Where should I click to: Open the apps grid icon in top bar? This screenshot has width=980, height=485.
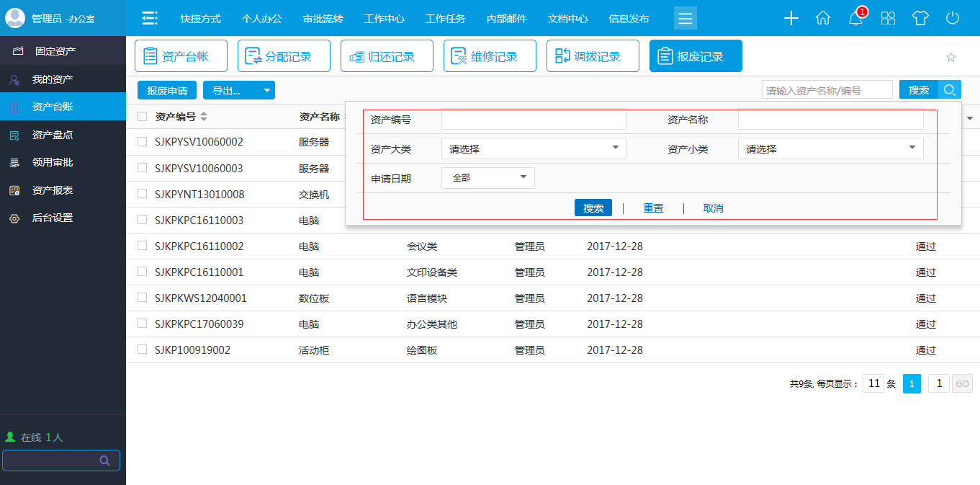(x=888, y=19)
